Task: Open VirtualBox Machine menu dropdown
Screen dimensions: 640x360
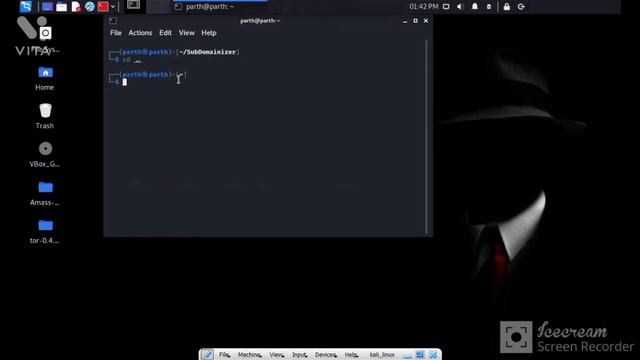Action: 249,355
